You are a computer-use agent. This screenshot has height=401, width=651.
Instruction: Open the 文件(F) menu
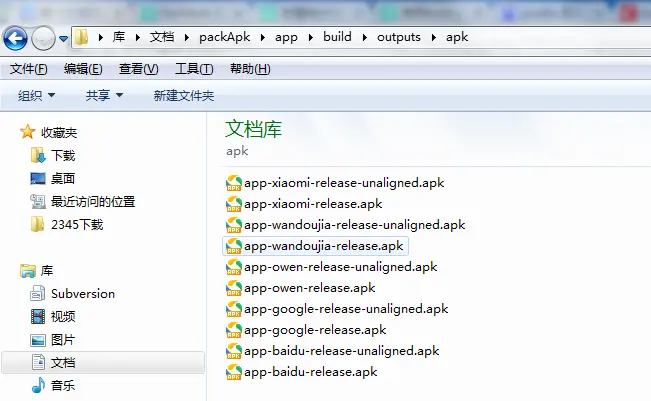click(x=29, y=69)
